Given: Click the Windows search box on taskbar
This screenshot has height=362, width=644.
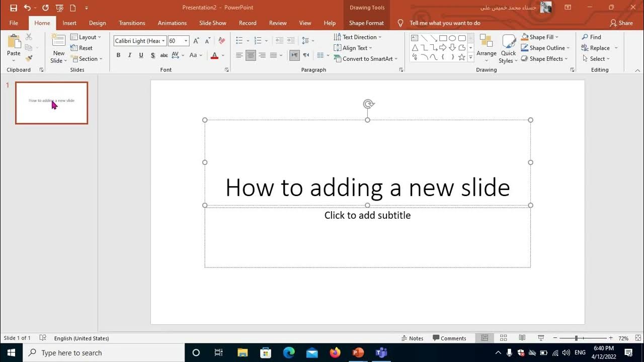Looking at the screenshot, I should [x=104, y=353].
